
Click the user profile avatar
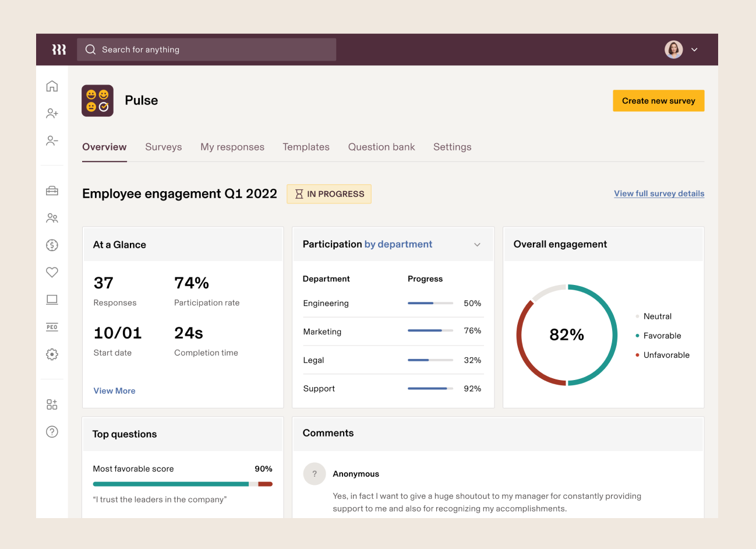(x=674, y=50)
